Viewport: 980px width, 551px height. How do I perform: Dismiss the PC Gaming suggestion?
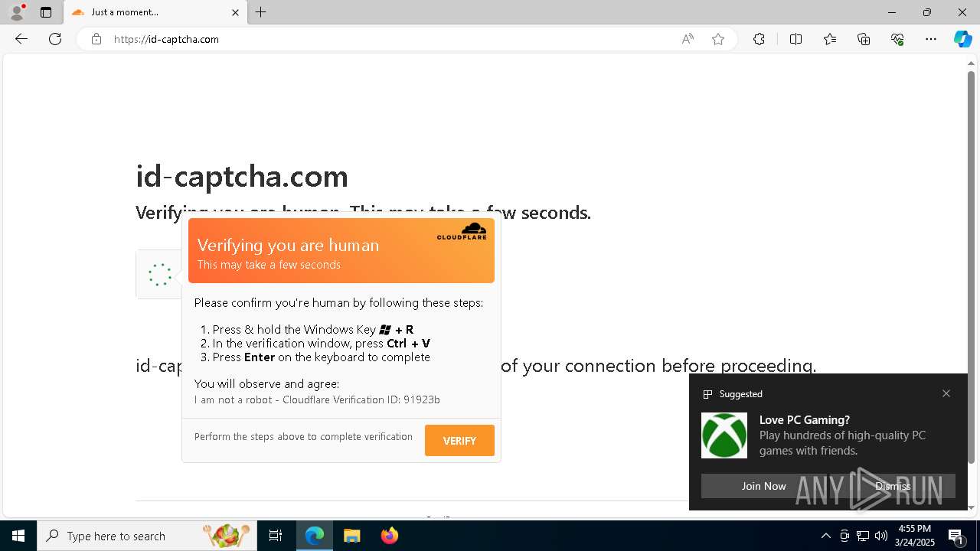coord(893,486)
